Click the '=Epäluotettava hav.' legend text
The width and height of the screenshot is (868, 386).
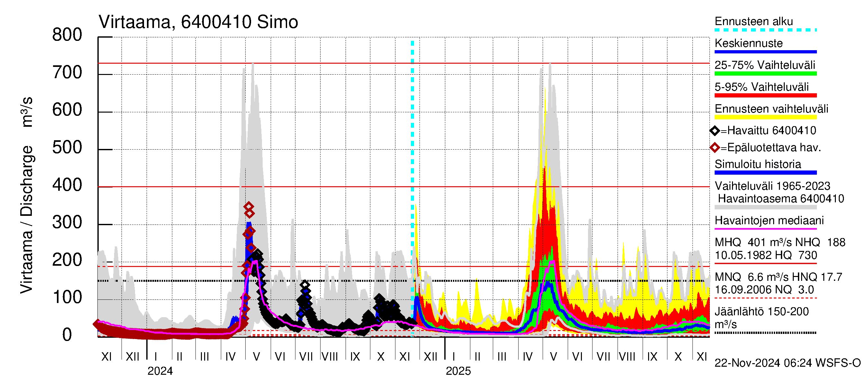(x=771, y=148)
